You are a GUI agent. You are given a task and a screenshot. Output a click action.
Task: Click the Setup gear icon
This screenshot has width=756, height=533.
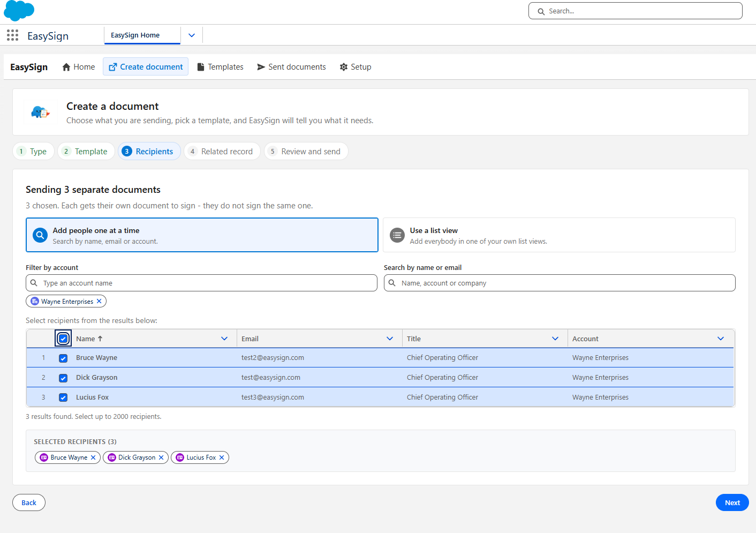click(344, 67)
